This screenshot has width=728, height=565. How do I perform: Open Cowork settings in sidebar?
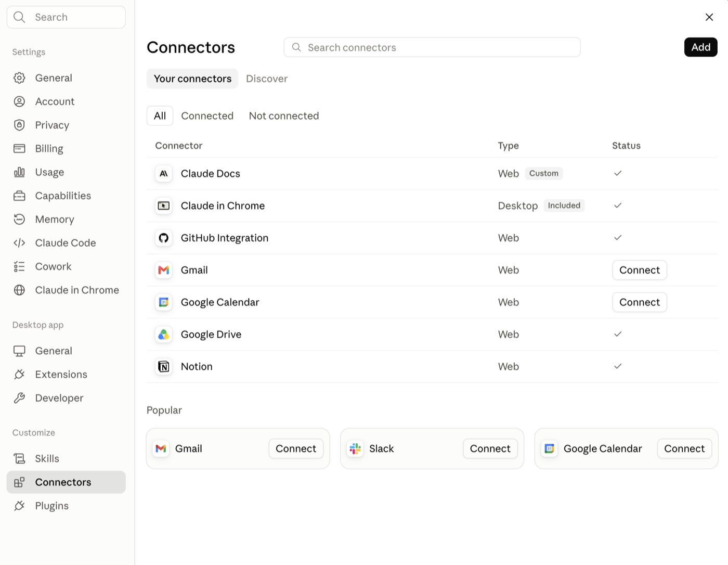click(66, 266)
